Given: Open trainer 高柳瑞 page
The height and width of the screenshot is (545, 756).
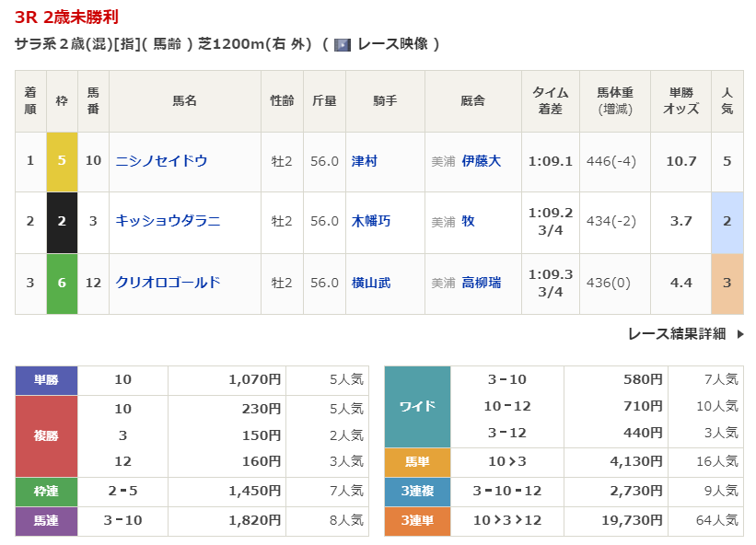Looking at the screenshot, I should point(482,283).
